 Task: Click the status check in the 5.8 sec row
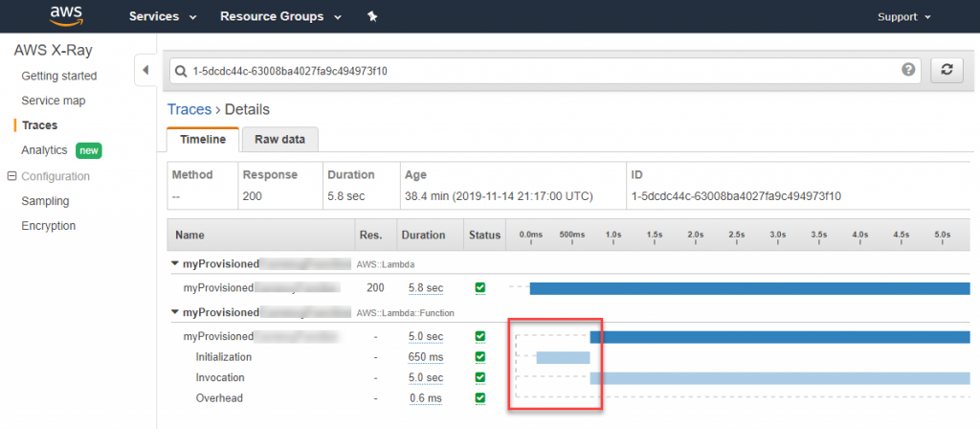point(480,287)
